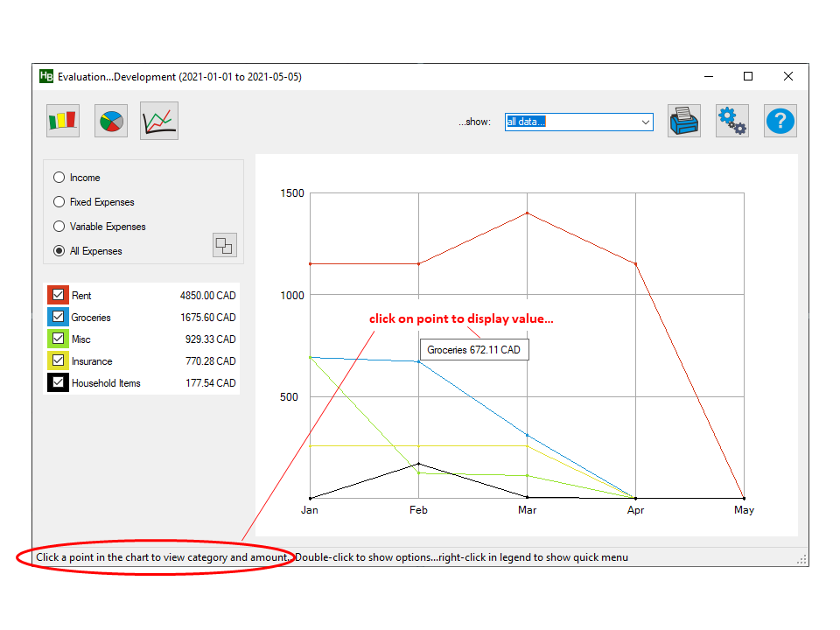This screenshot has width=840, height=630.
Task: Switch to the bar chart view
Action: pyautogui.click(x=63, y=121)
